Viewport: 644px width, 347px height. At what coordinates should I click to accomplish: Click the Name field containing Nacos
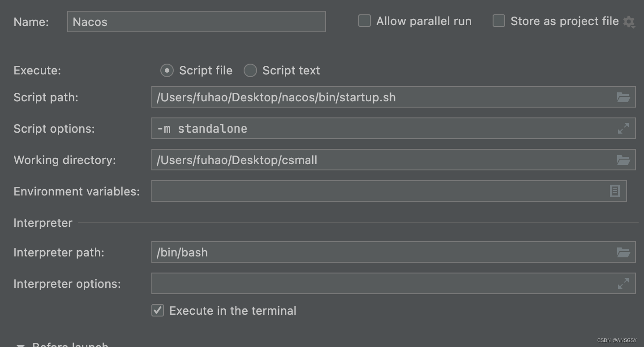[x=196, y=22]
